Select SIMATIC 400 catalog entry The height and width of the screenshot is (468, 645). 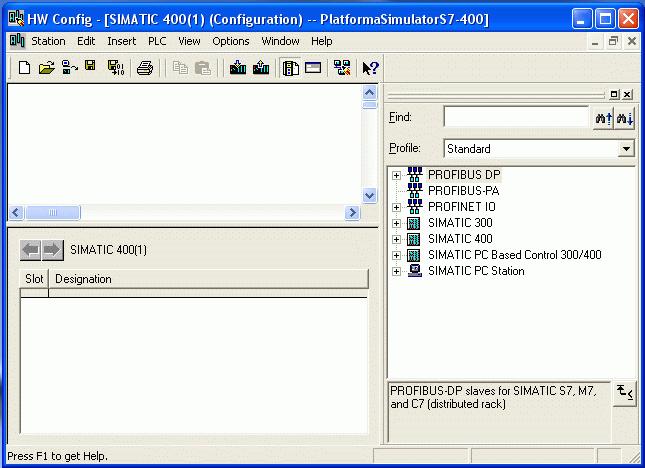tap(460, 239)
